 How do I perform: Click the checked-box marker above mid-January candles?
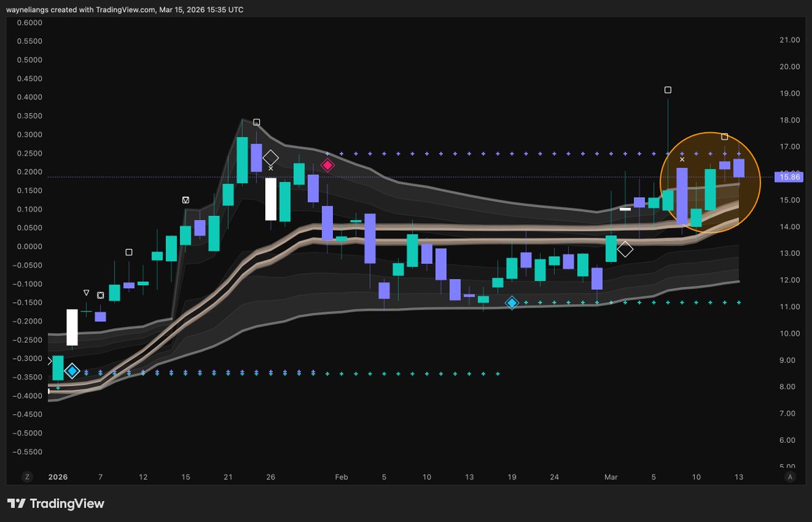point(185,199)
